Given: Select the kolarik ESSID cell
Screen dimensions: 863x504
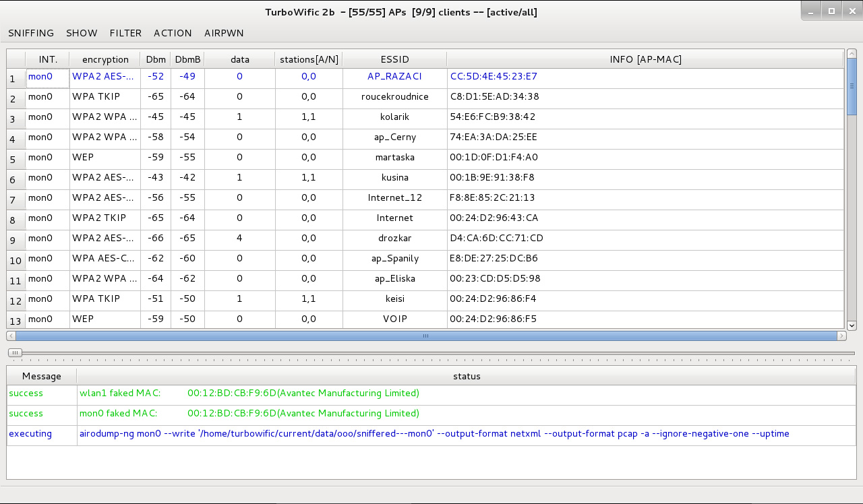Looking at the screenshot, I should point(394,117).
